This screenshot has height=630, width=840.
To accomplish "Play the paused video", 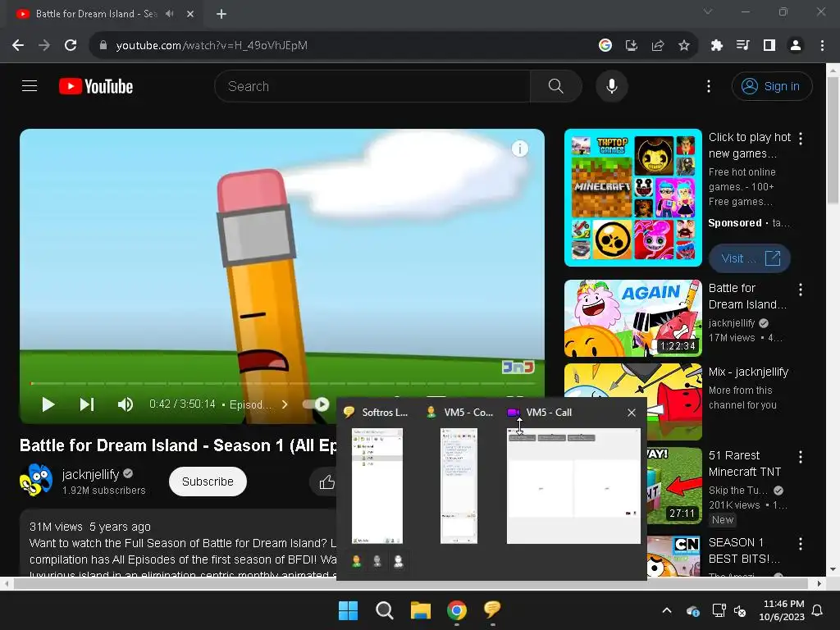I will click(x=48, y=404).
